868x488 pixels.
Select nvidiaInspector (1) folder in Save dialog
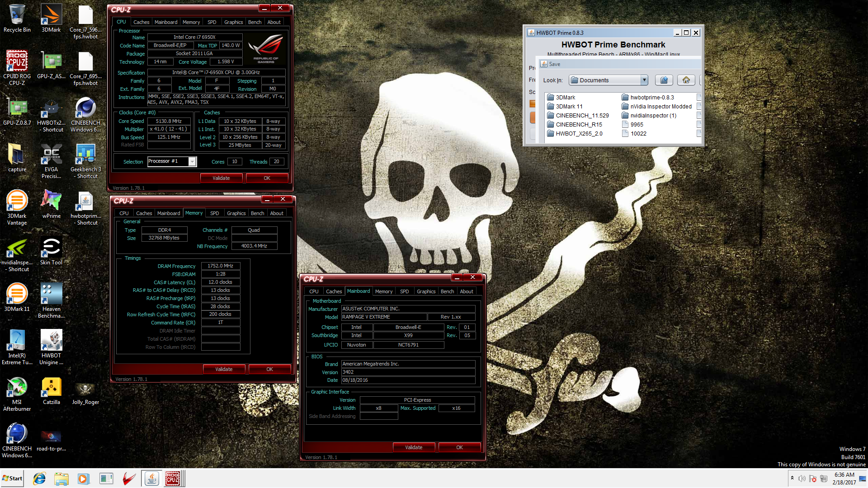click(x=649, y=116)
